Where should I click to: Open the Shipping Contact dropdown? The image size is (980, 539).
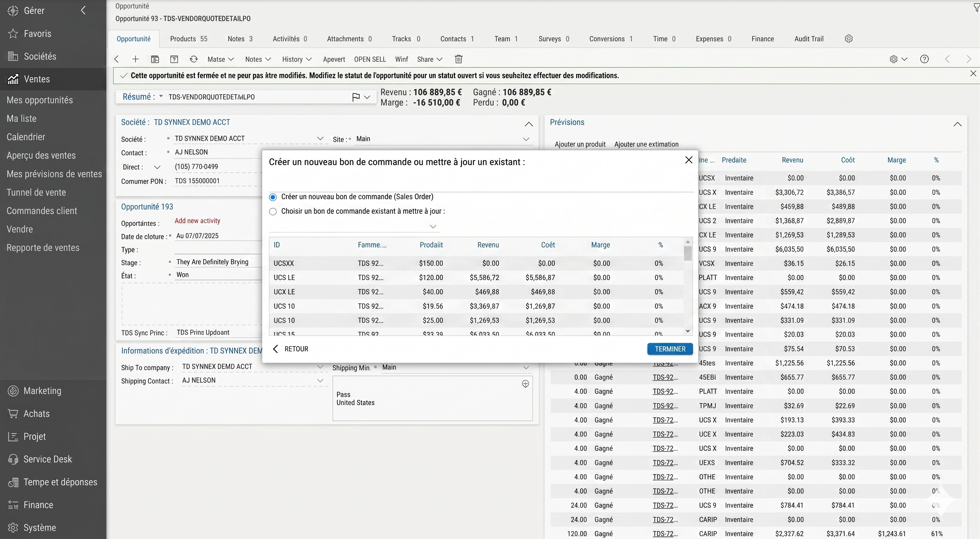pos(320,380)
